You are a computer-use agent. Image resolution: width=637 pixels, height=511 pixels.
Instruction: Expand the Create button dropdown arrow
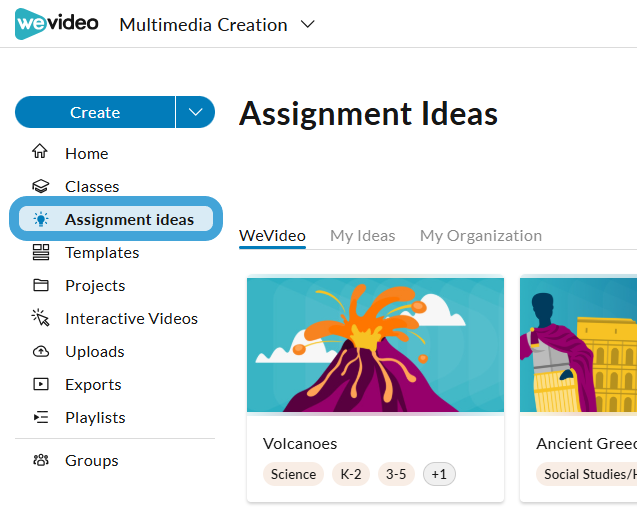(195, 112)
